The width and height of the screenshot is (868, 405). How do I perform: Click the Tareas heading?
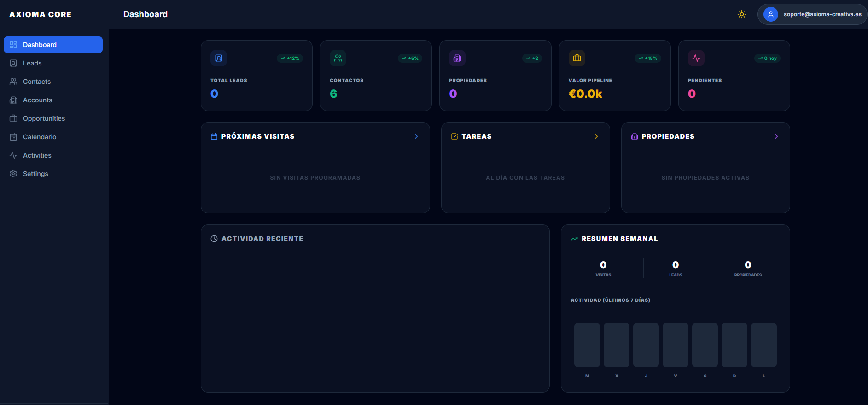tap(477, 136)
